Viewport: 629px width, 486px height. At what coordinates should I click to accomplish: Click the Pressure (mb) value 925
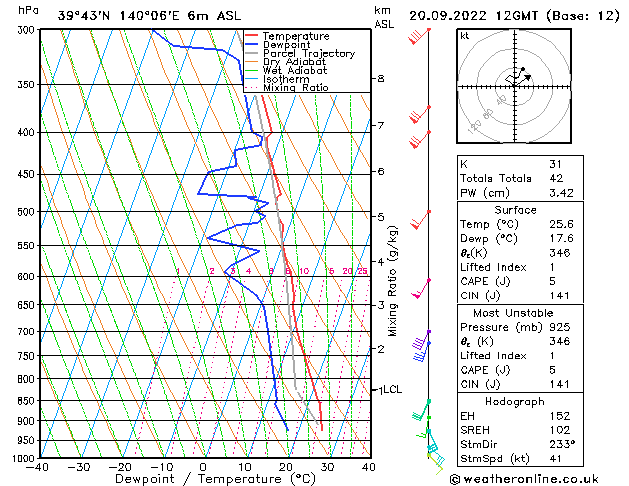coord(560,327)
